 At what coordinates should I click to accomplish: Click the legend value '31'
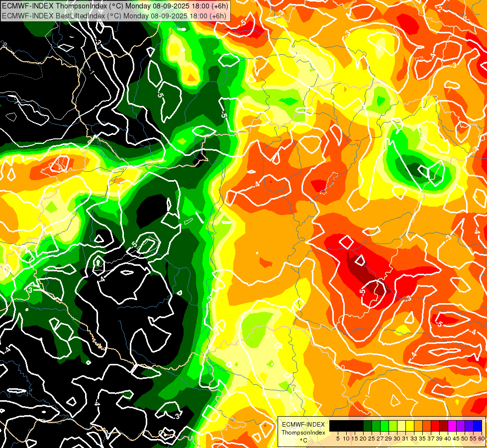[x=405, y=439]
